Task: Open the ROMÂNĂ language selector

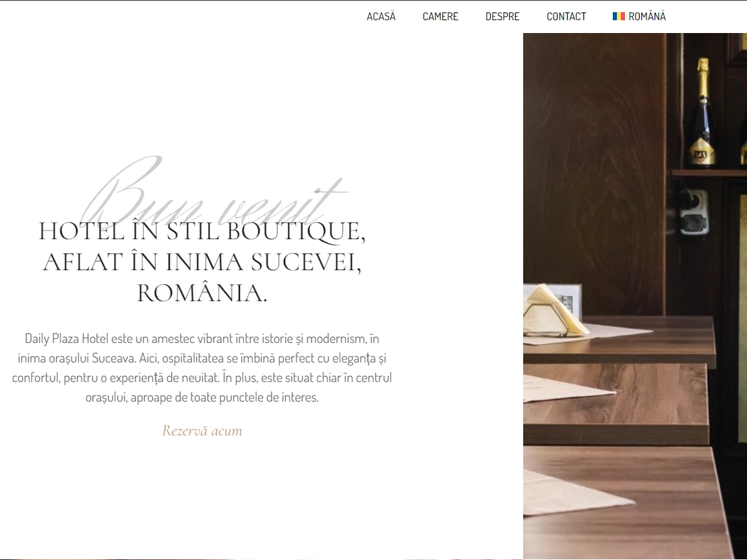Action: (639, 16)
